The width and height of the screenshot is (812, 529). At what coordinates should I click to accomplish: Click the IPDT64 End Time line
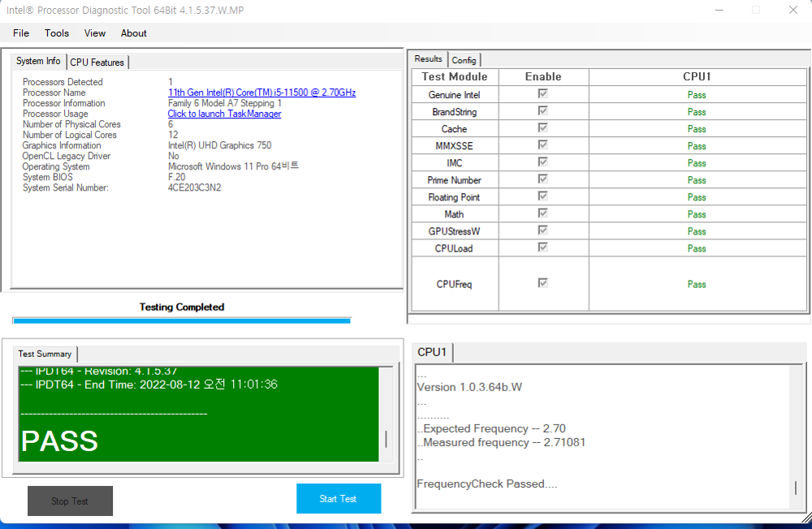pyautogui.click(x=149, y=385)
